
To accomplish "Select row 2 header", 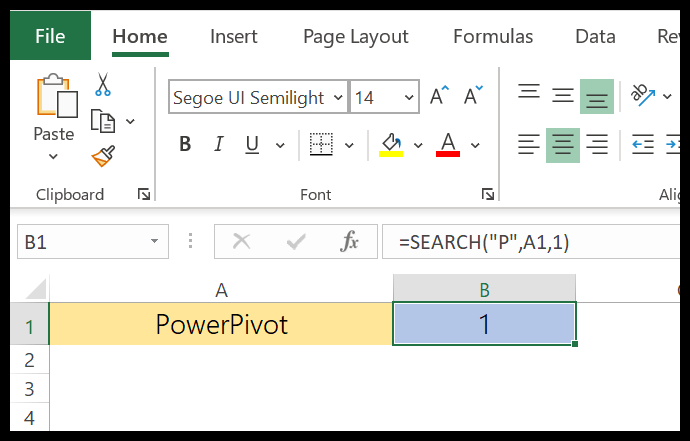I will [x=29, y=360].
